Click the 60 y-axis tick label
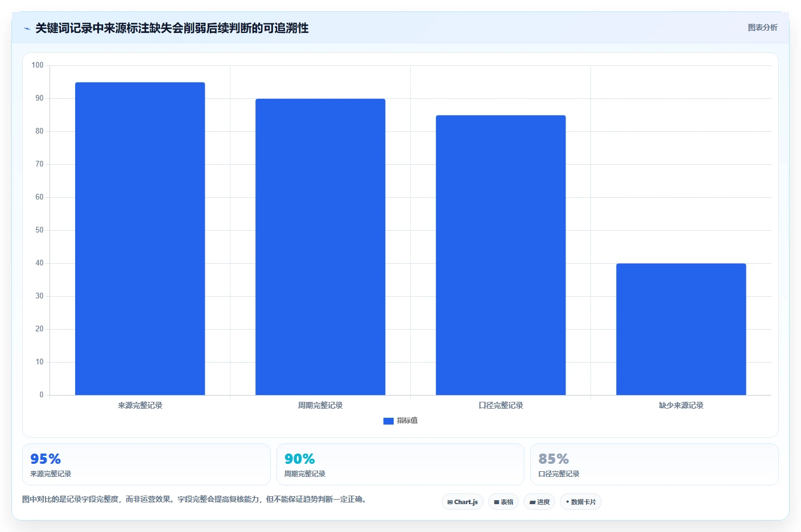Viewport: 801px width, 532px height. pyautogui.click(x=39, y=197)
